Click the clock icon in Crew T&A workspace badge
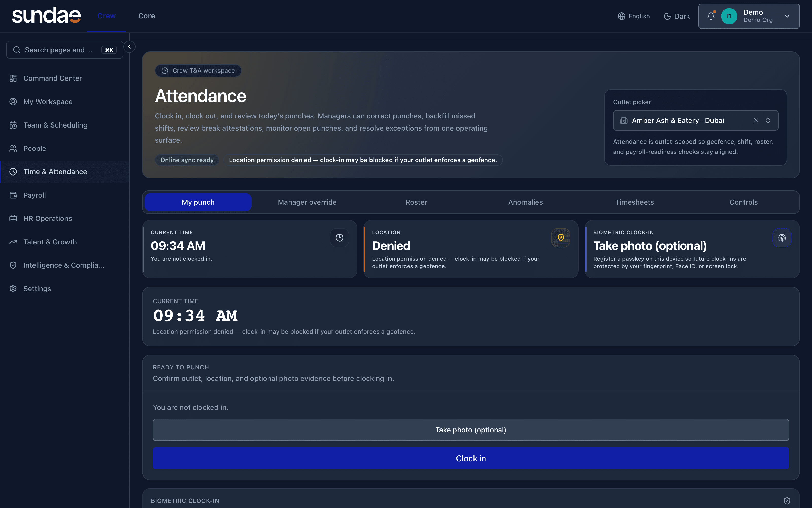Screen dimensions: 812x508 [165, 71]
